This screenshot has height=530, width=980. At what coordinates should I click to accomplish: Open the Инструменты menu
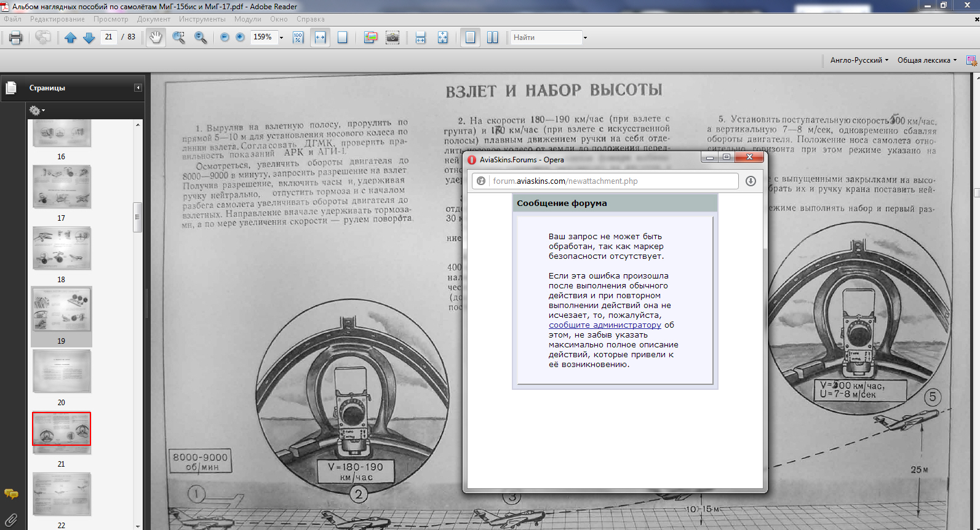tap(202, 19)
